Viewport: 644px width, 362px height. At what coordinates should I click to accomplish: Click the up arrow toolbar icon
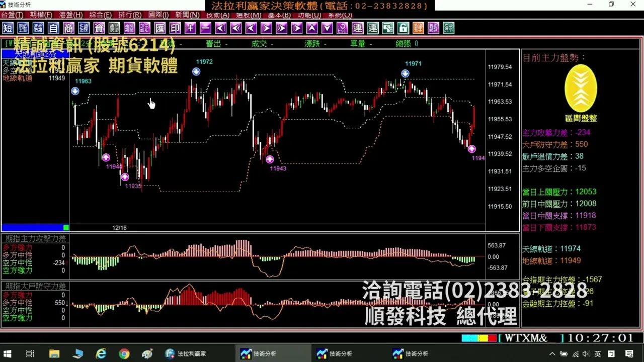tap(312, 28)
